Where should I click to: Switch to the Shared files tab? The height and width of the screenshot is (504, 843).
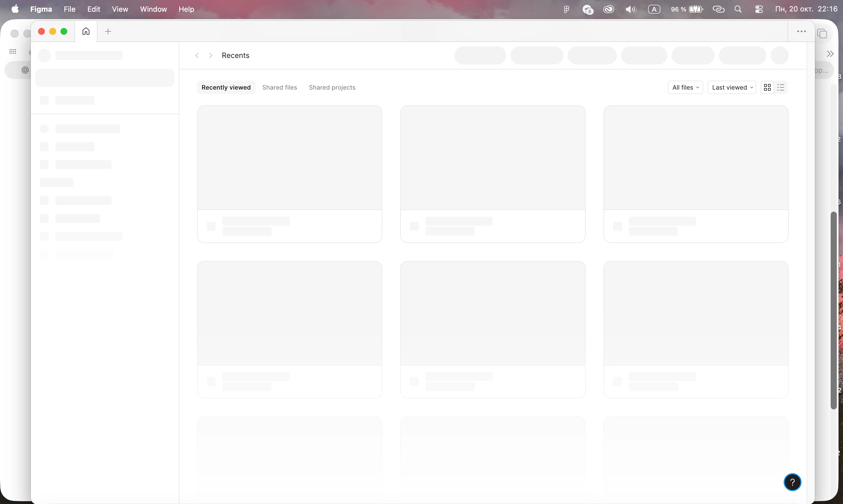[280, 87]
